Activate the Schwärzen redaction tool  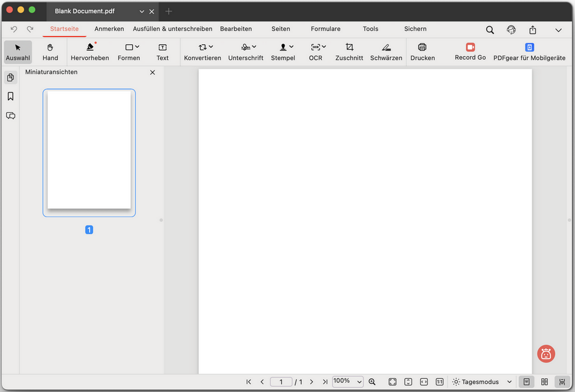pos(386,51)
